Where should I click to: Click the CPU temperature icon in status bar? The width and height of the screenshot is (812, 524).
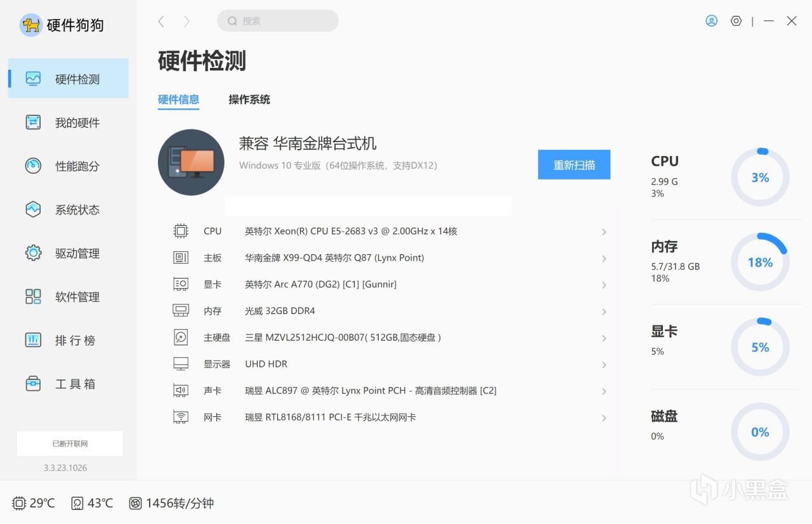click(19, 503)
